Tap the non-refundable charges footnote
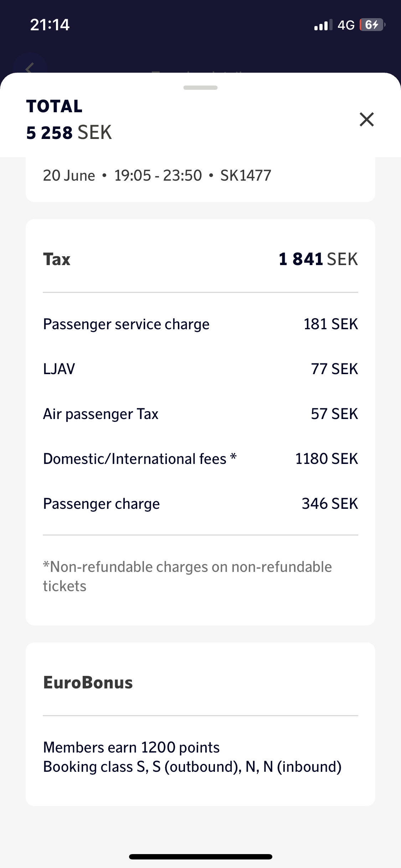Viewport: 401px width, 868px height. [x=187, y=576]
